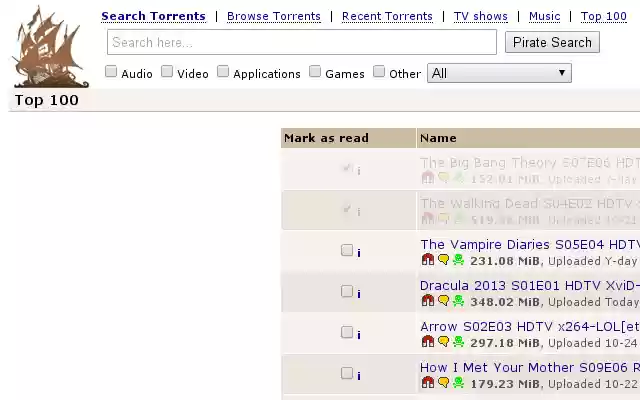
Task: Click magnet icon in Arrow S02E03 row
Action: (x=427, y=341)
